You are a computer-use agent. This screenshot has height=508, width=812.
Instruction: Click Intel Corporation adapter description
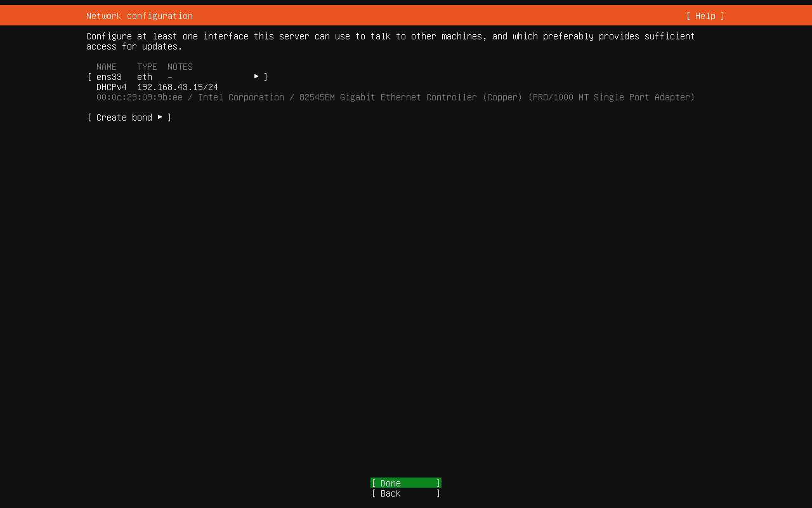coord(447,97)
